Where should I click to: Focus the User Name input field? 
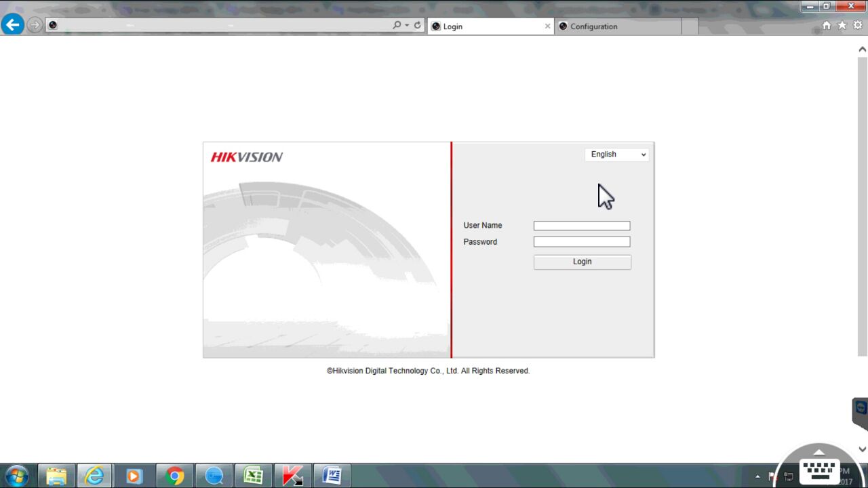[582, 226]
